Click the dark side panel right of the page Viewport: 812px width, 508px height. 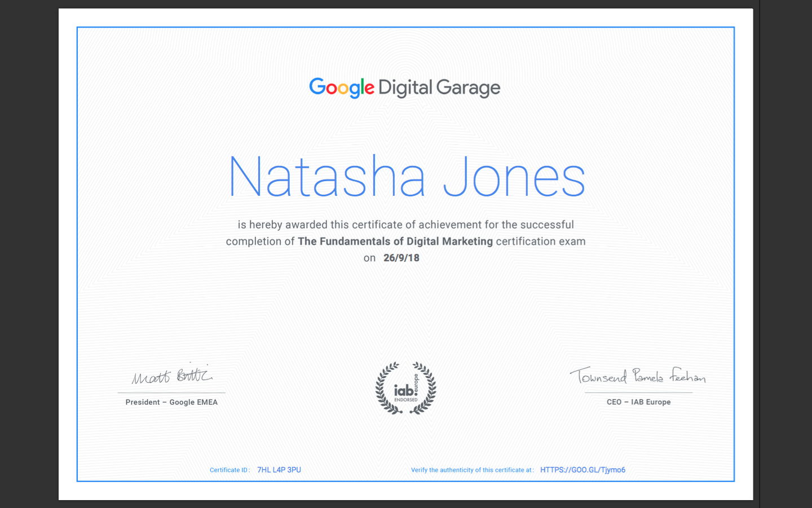tap(786, 254)
